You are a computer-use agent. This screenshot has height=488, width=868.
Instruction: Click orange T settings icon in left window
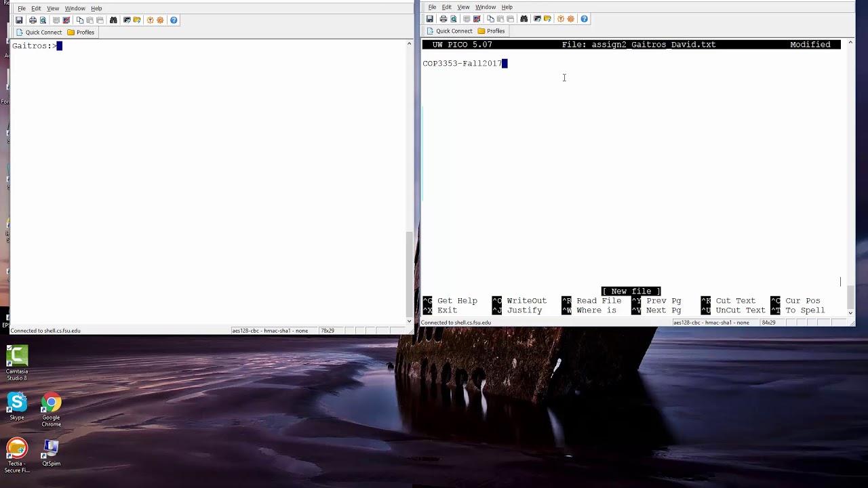[150, 20]
